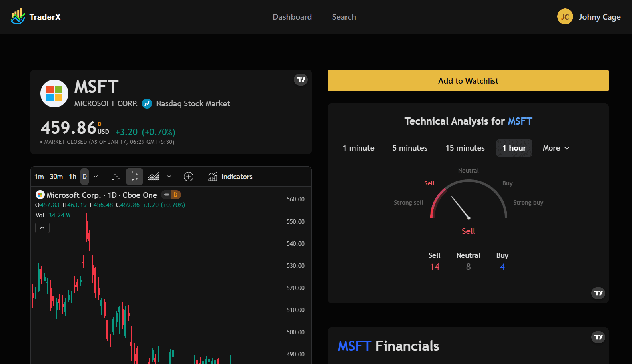Screen dimensions: 632x364
Task: Select the 1m chart interval
Action: click(x=39, y=177)
